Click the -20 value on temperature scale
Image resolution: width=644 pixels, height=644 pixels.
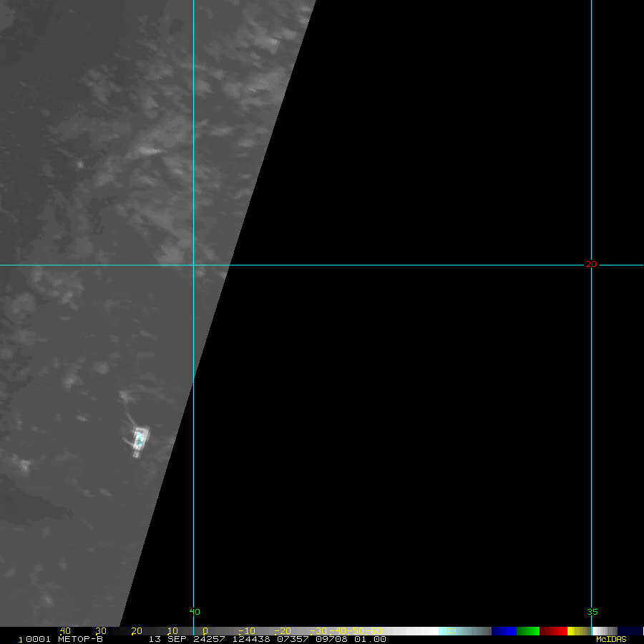coord(282,631)
